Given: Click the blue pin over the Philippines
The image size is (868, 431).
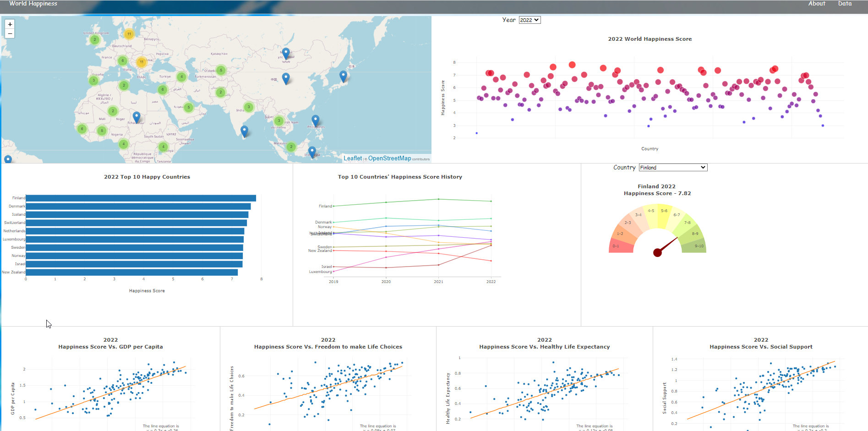Looking at the screenshot, I should (x=315, y=121).
